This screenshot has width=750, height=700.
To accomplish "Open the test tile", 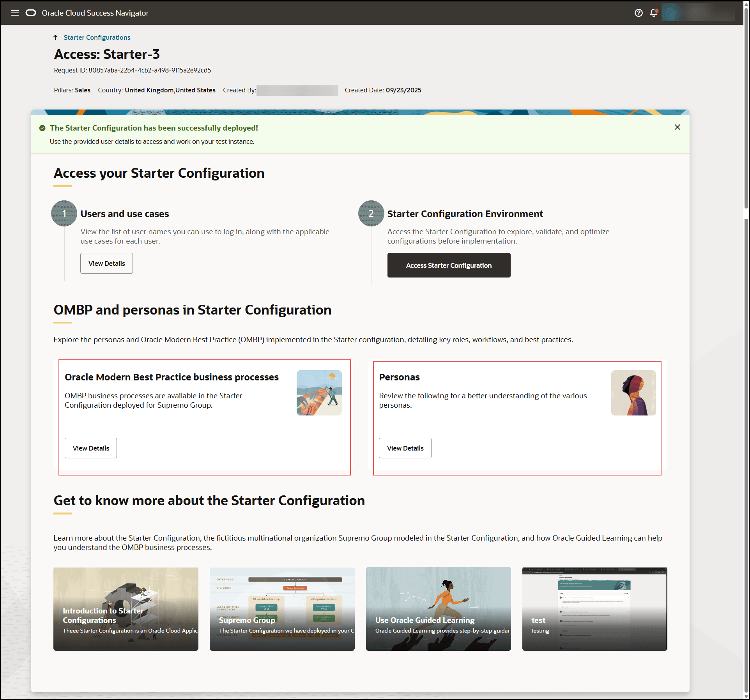I will (x=595, y=609).
